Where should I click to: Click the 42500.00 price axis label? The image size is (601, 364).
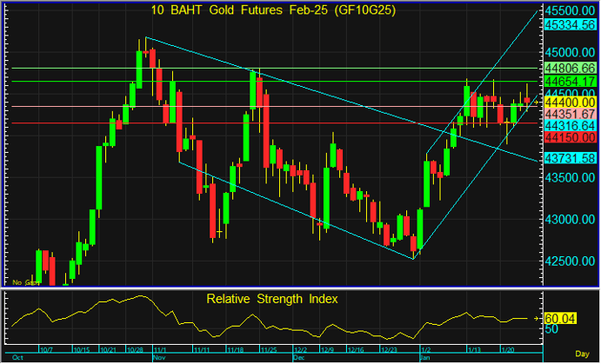tap(569, 260)
